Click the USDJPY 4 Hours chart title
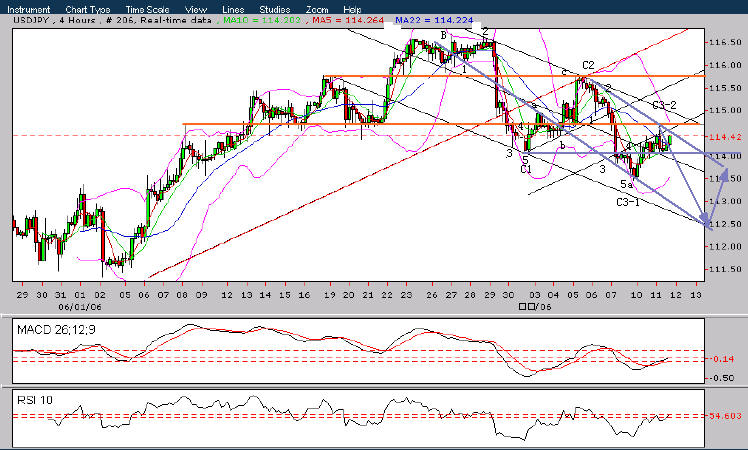The height and width of the screenshot is (450, 748). tap(54, 21)
